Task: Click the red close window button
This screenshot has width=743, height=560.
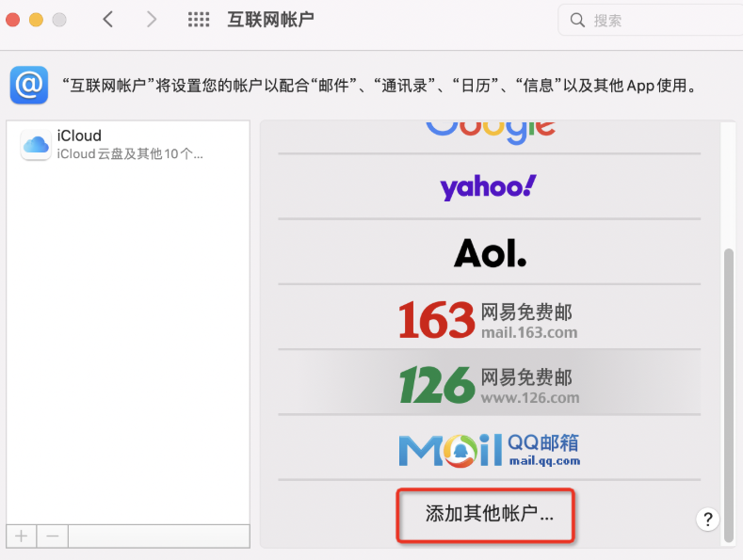Action: pos(13,20)
